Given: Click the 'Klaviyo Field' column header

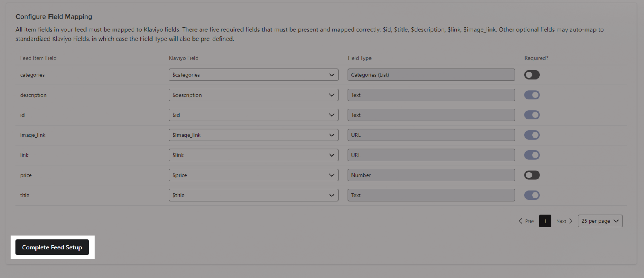Looking at the screenshot, I should tap(184, 58).
